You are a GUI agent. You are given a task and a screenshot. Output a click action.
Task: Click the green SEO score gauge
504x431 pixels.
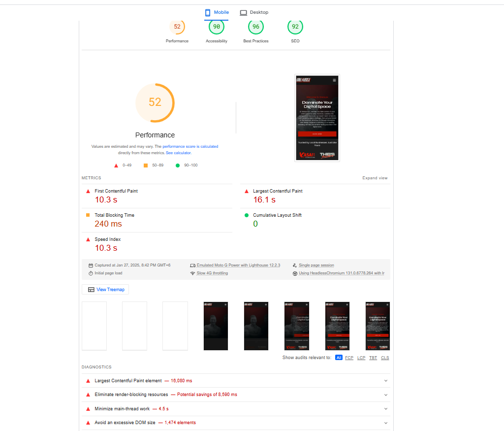coord(295,27)
